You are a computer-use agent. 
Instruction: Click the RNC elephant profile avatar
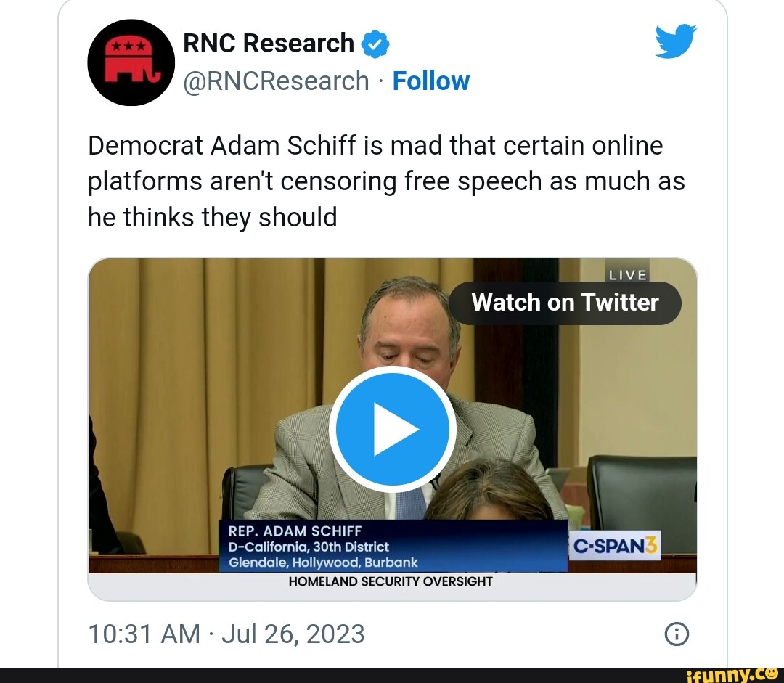click(x=131, y=62)
